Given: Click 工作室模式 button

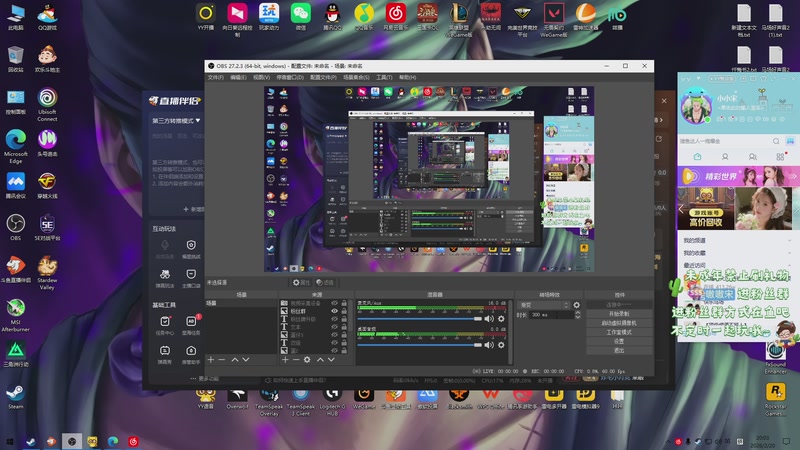Looking at the screenshot, I should click(x=619, y=332).
